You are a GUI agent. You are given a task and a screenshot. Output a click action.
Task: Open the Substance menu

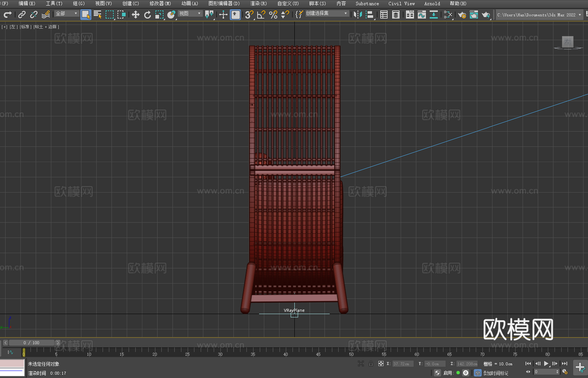(x=367, y=3)
